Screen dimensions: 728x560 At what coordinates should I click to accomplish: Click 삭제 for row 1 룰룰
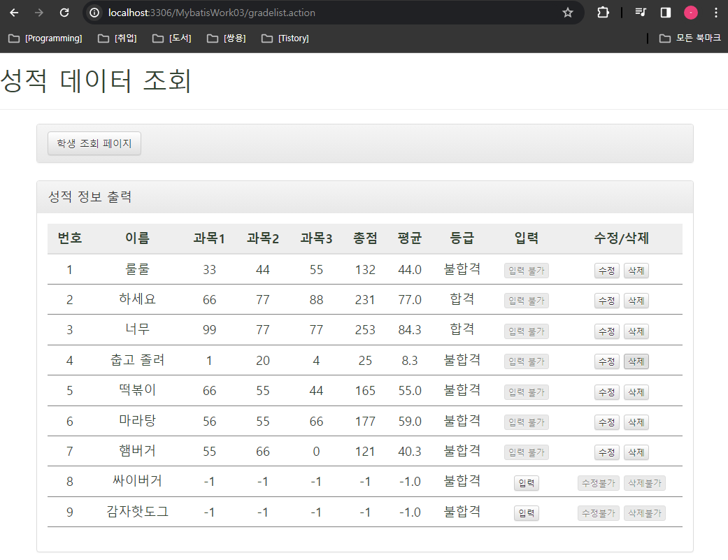coord(636,271)
